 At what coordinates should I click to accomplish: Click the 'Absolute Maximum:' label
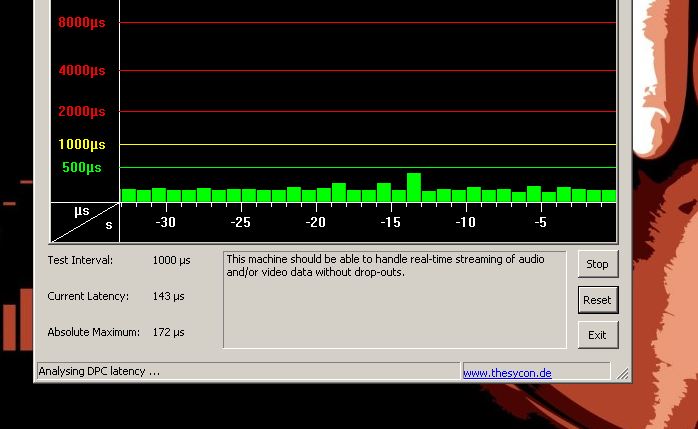point(93,332)
